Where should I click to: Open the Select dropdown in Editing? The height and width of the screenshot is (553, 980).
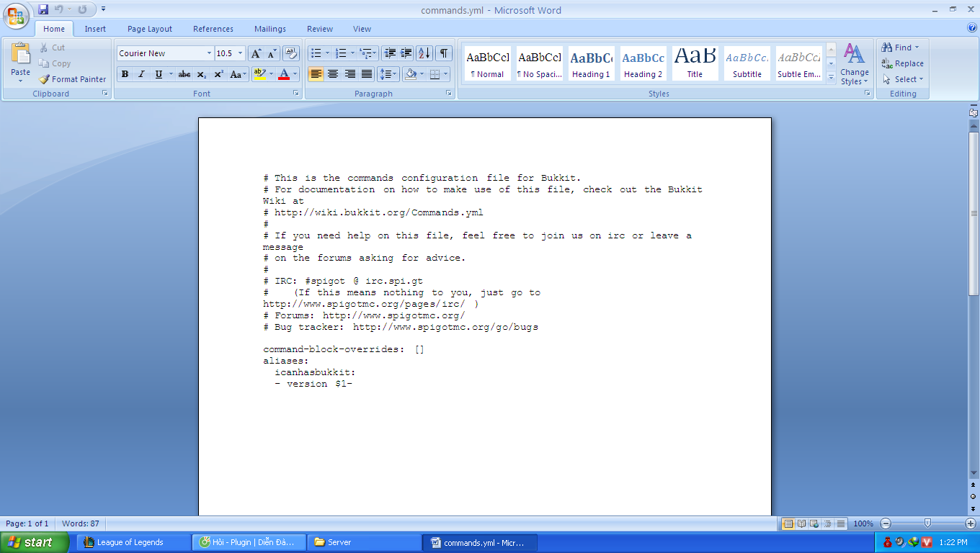[x=903, y=79]
